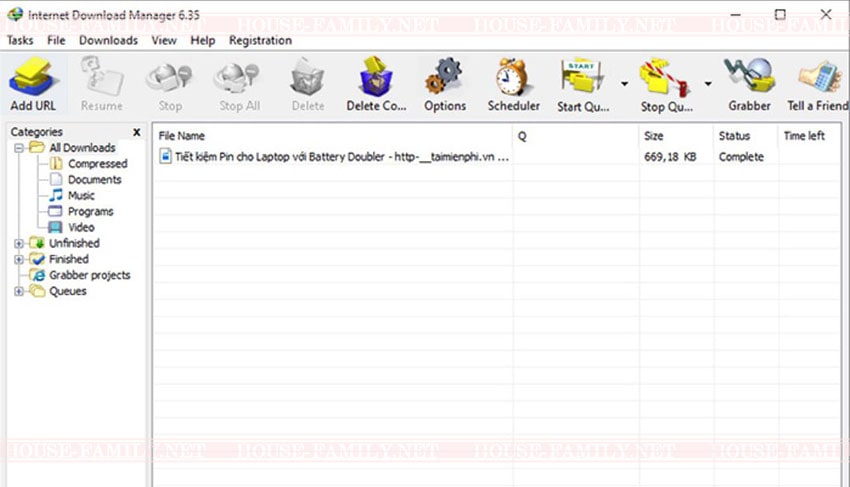Select the Queues category
Image resolution: width=850 pixels, height=487 pixels.
tap(68, 291)
